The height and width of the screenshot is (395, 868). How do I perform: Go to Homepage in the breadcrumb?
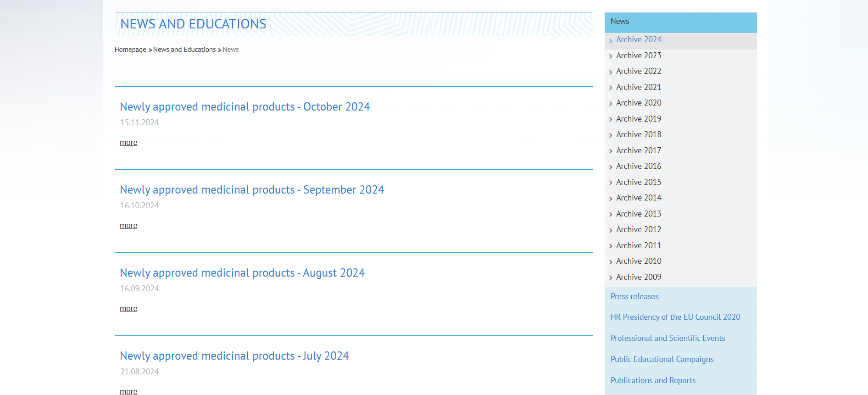coord(130,50)
